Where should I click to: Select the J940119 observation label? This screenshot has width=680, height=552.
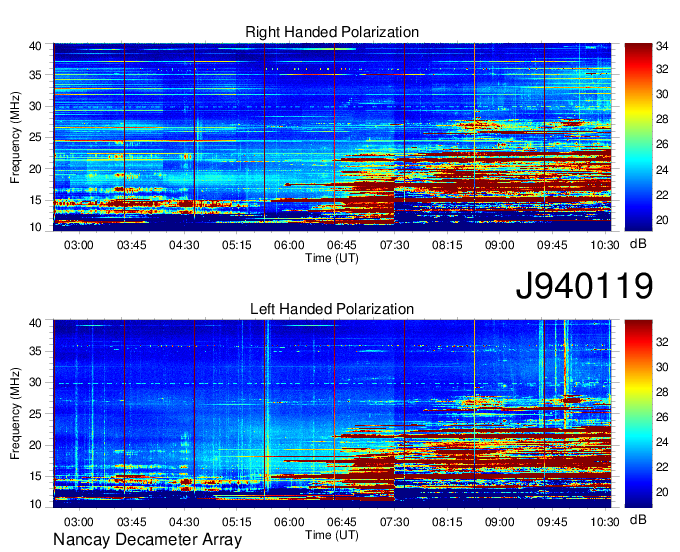tap(584, 286)
